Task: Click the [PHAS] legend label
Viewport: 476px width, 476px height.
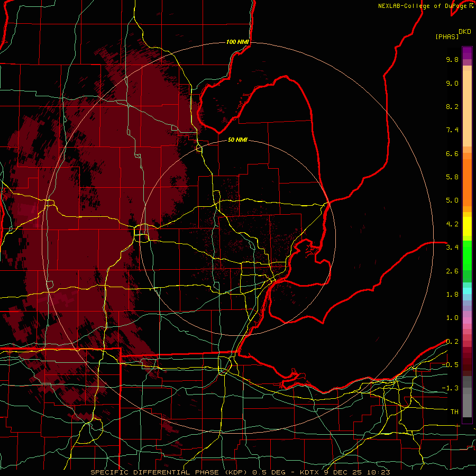Action: [447, 36]
